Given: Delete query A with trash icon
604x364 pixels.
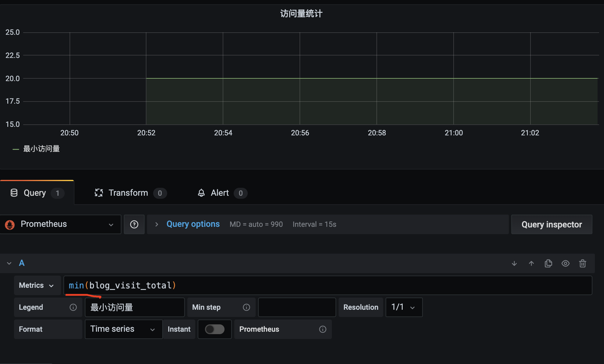Looking at the screenshot, I should [x=583, y=263].
